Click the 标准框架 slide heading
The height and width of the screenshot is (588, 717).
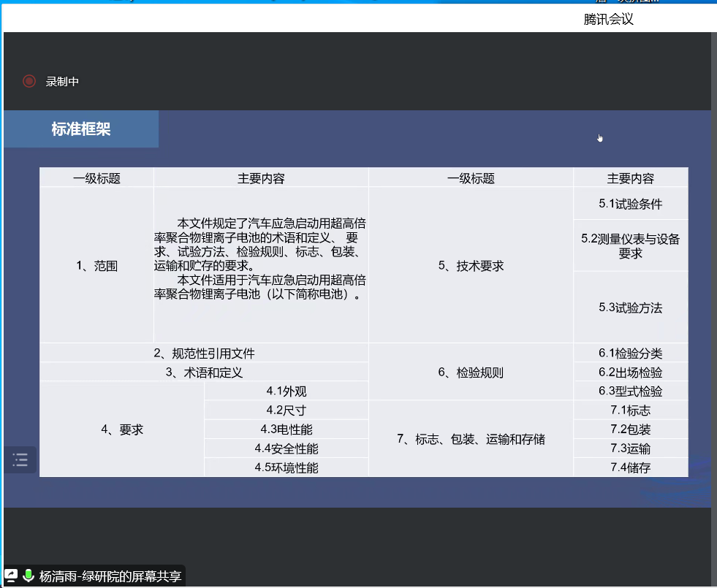(81, 130)
